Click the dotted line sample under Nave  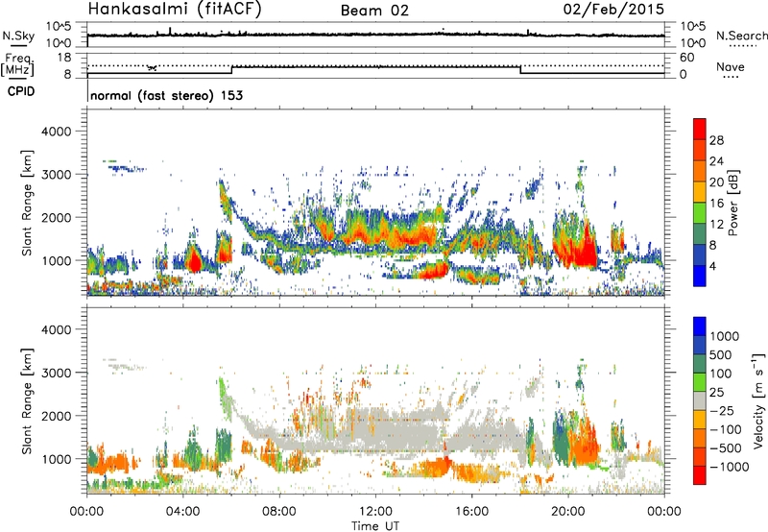point(731,78)
